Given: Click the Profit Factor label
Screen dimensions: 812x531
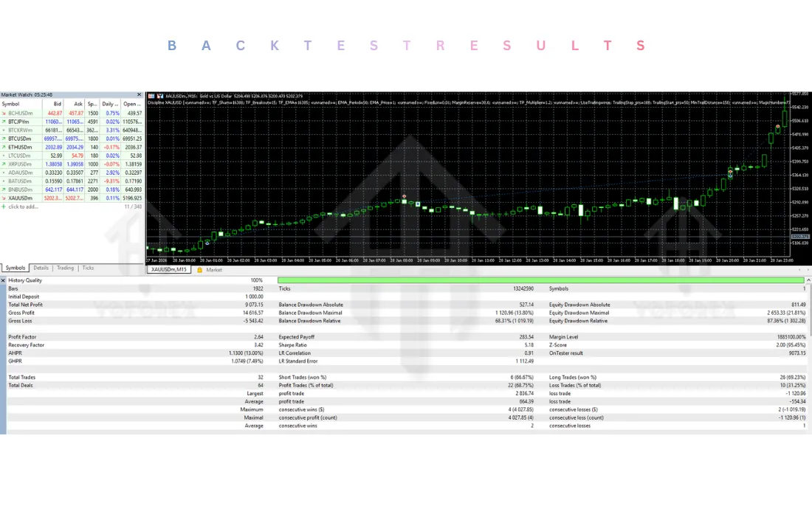Looking at the screenshot, I should pyautogui.click(x=22, y=337).
